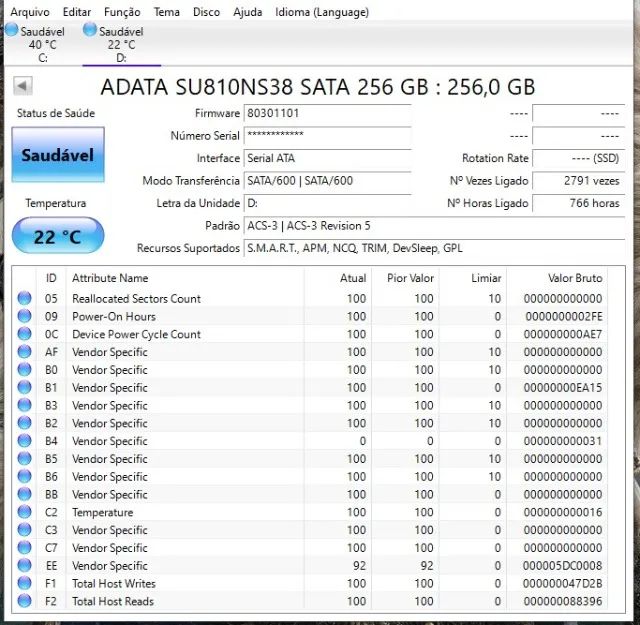Image resolution: width=640 pixels, height=625 pixels.
Task: Open the Idioma (Language) menu
Action: click(322, 12)
